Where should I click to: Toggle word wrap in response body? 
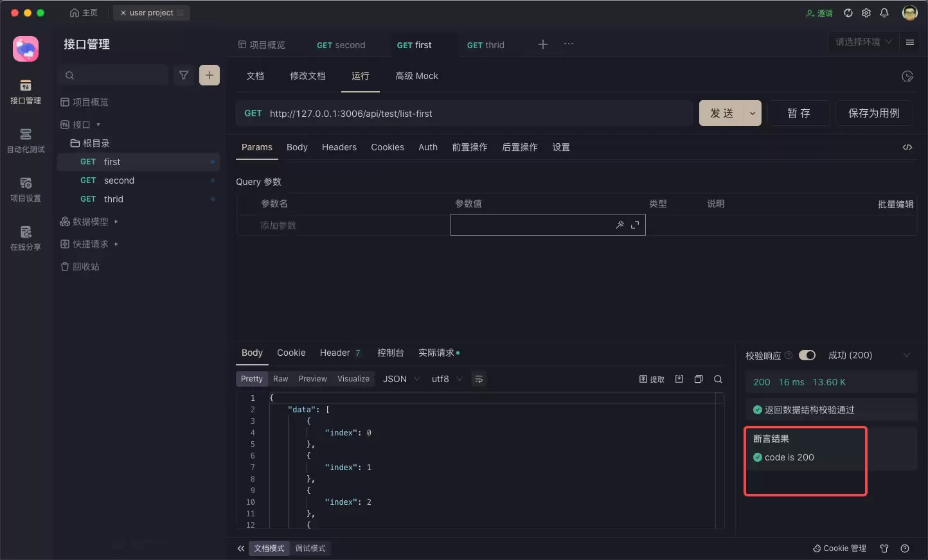[x=479, y=379]
